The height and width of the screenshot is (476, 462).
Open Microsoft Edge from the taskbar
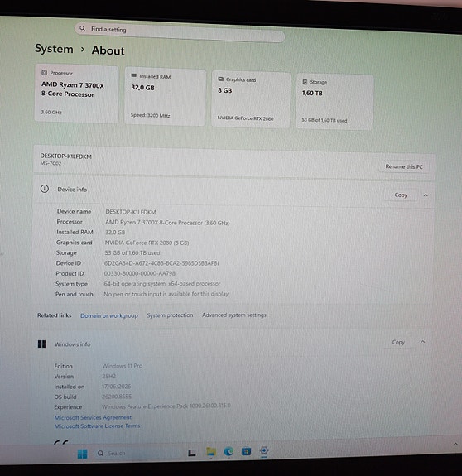pos(229,452)
